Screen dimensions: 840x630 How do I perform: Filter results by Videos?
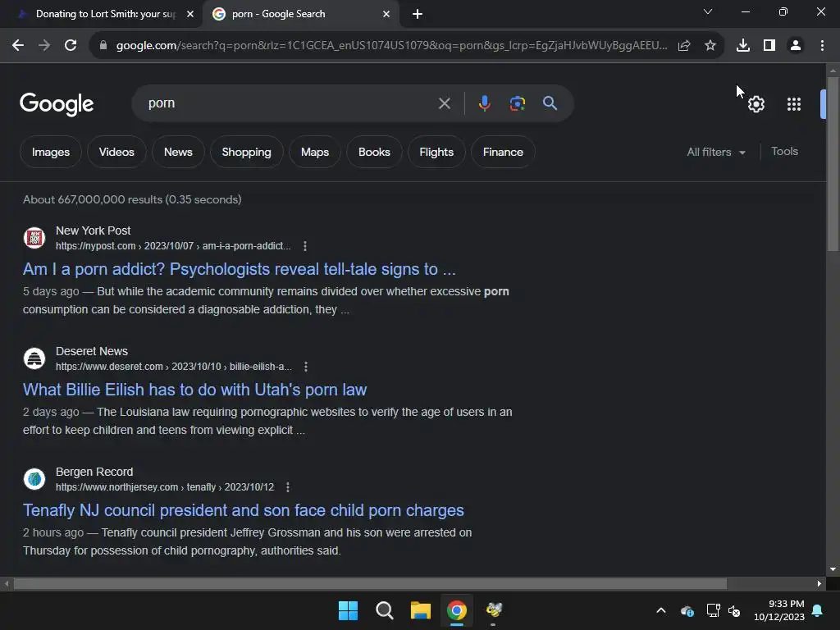(116, 152)
